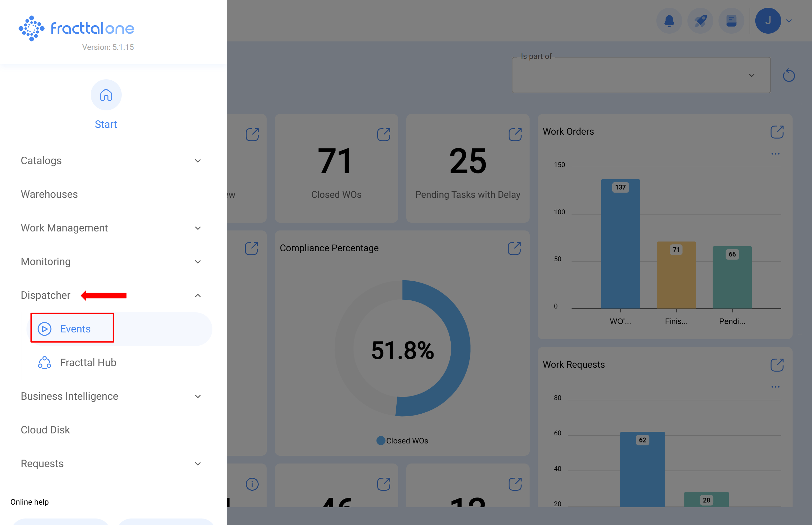The height and width of the screenshot is (525, 812).
Task: Open the Fracttal Hub icon
Action: pos(44,363)
